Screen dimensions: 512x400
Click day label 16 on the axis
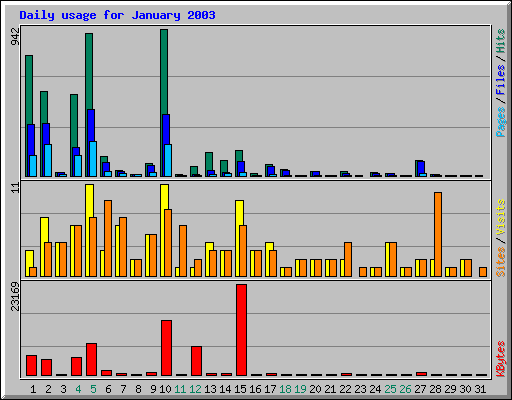[x=255, y=389]
